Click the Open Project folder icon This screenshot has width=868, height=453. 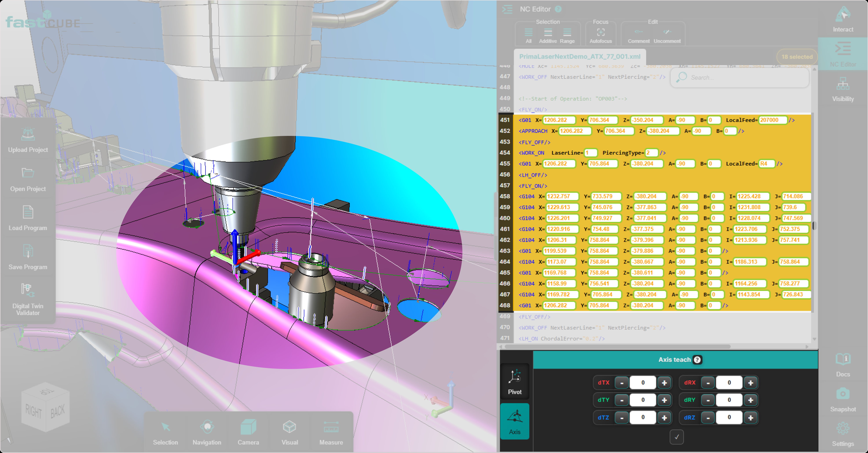point(28,173)
